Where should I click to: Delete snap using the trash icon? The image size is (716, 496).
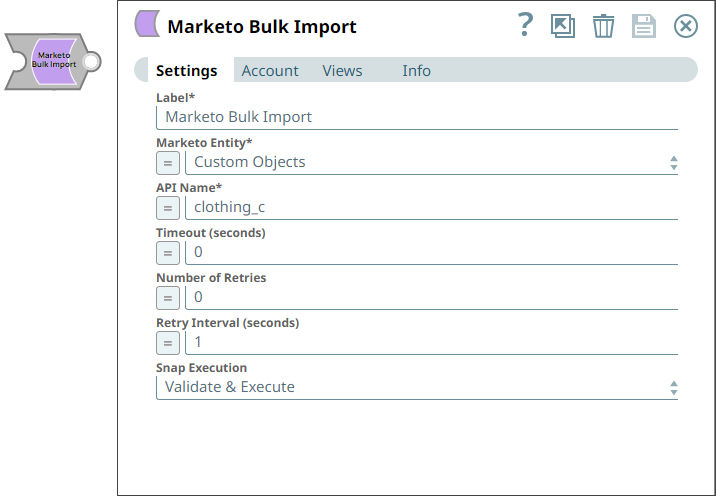(603, 26)
